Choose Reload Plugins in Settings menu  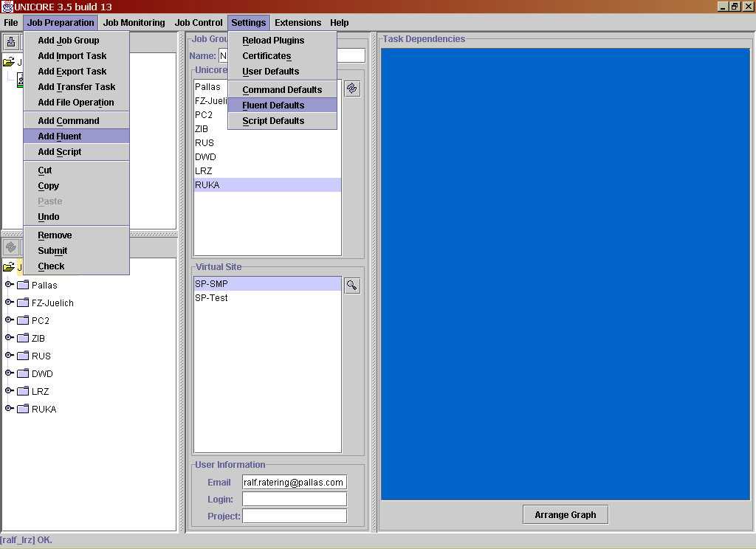click(283, 41)
